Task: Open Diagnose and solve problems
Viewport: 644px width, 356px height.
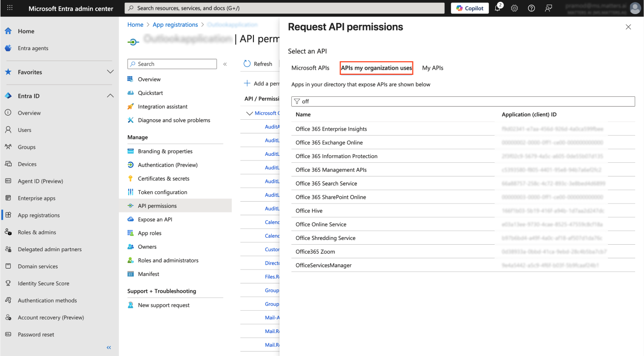Action: [x=174, y=120]
